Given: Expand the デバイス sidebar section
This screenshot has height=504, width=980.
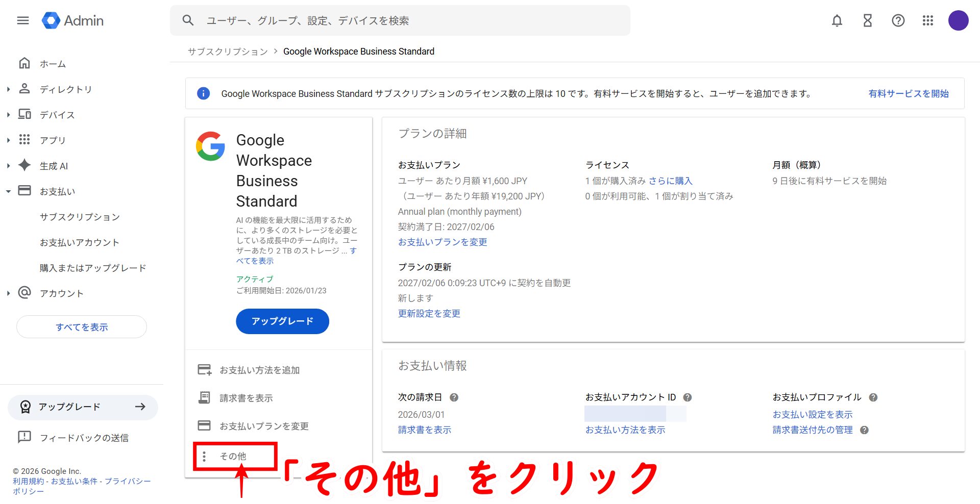Looking at the screenshot, I should click(8, 115).
